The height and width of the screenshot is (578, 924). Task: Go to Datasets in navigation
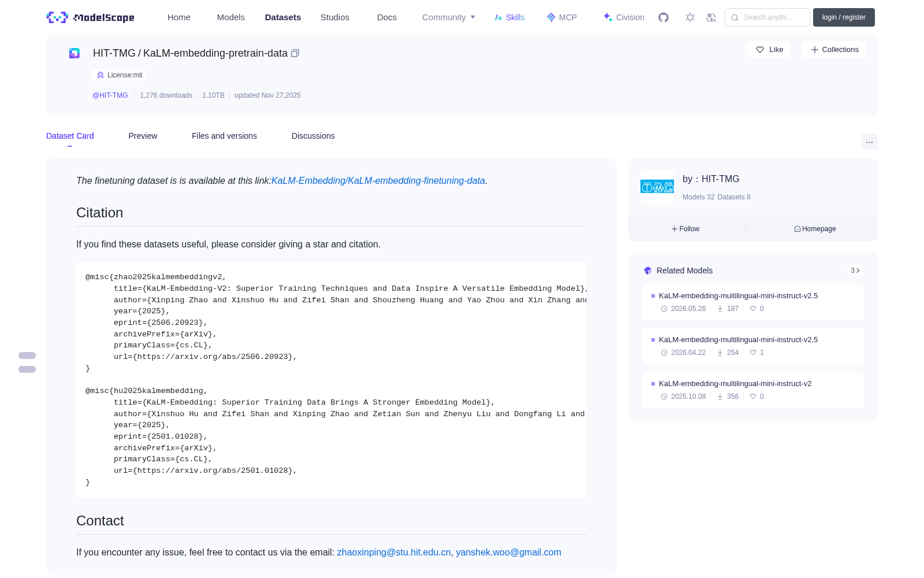point(283,17)
